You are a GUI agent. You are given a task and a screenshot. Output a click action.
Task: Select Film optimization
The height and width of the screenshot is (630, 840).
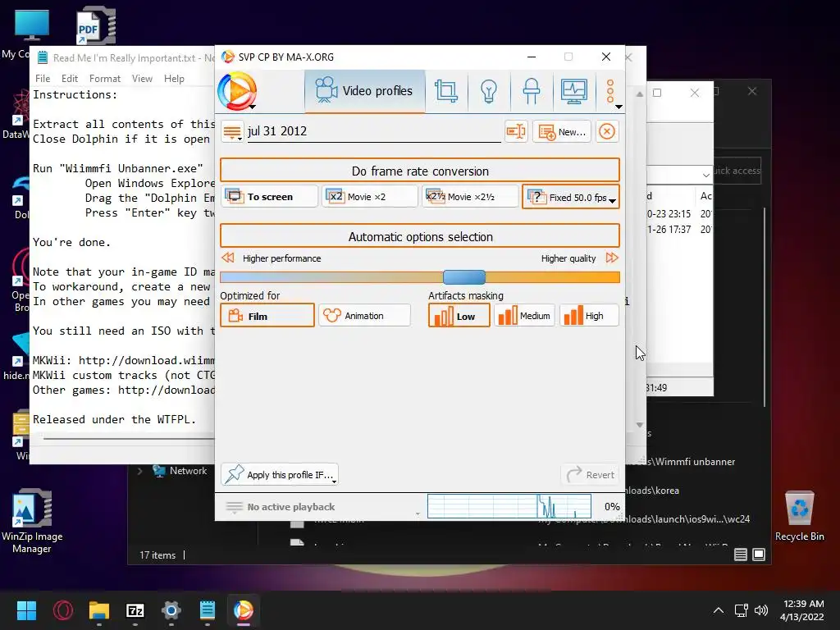pos(267,316)
